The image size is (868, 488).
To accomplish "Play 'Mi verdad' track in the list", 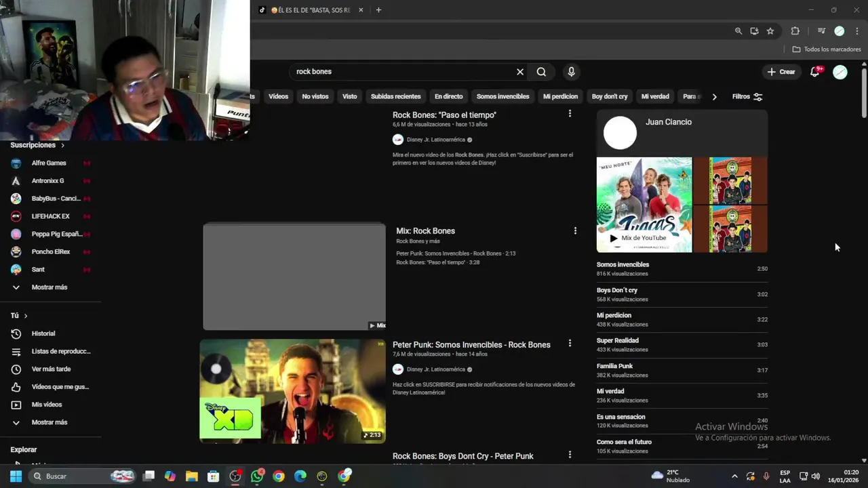I will [x=682, y=395].
